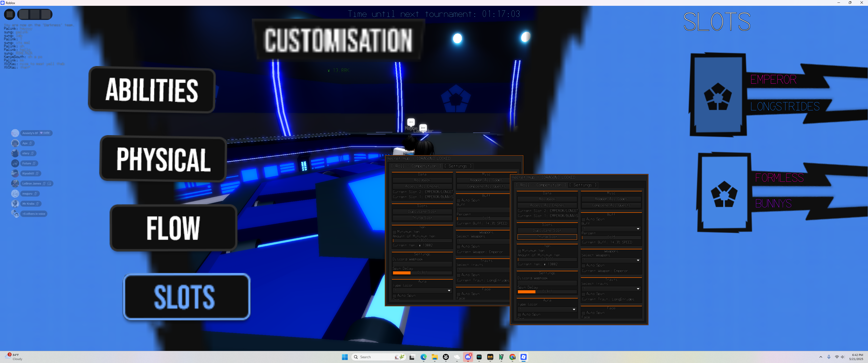868x363 pixels.
Task: Enable Minimum Yen in the front hub window
Action: [519, 251]
